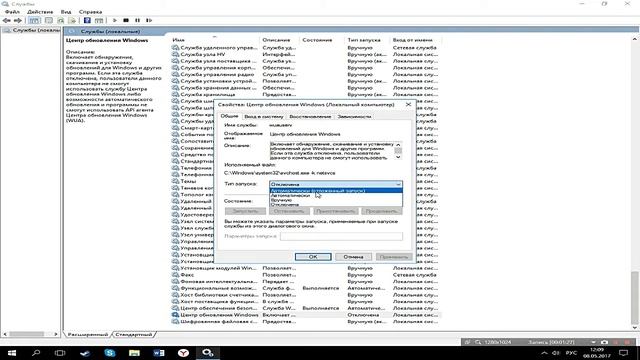Click the Pause service toolbar icon

138,20
